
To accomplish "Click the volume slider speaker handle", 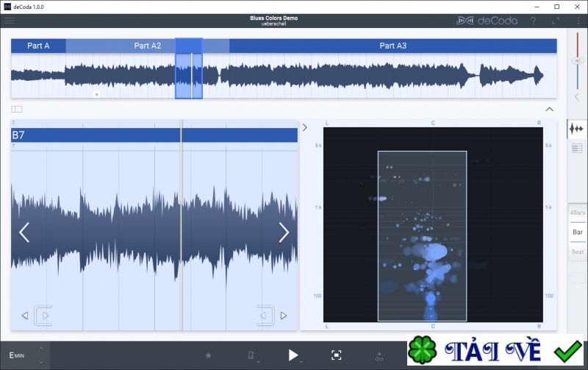I will coord(577,60).
